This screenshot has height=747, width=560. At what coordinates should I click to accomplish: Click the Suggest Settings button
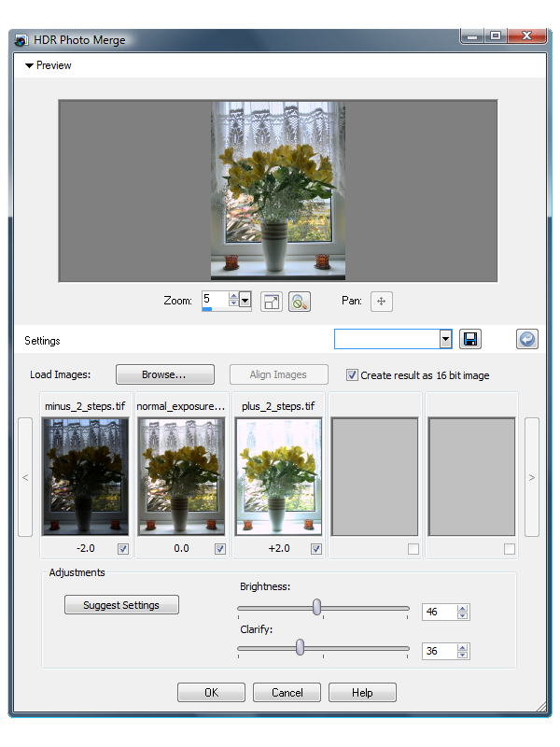click(121, 604)
